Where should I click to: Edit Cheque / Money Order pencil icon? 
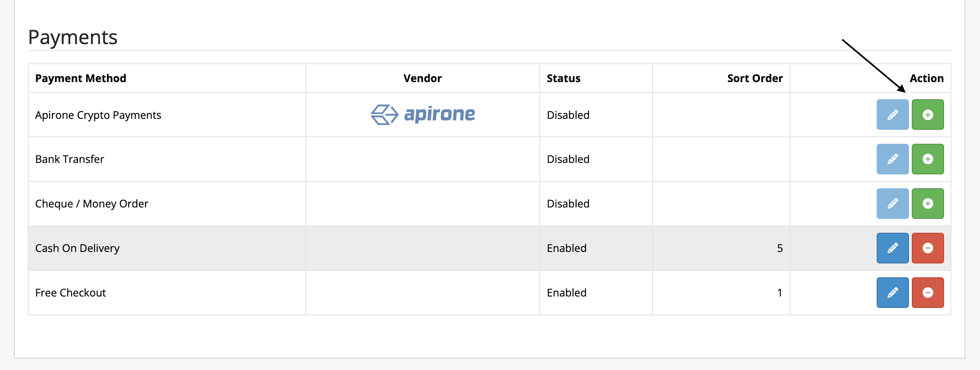pyautogui.click(x=893, y=203)
